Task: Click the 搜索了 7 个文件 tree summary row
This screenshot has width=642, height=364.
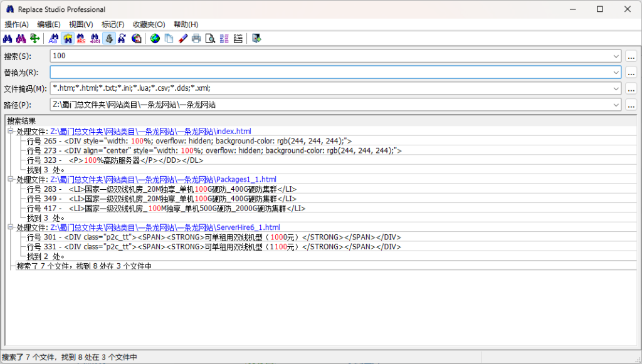Action: click(x=84, y=266)
